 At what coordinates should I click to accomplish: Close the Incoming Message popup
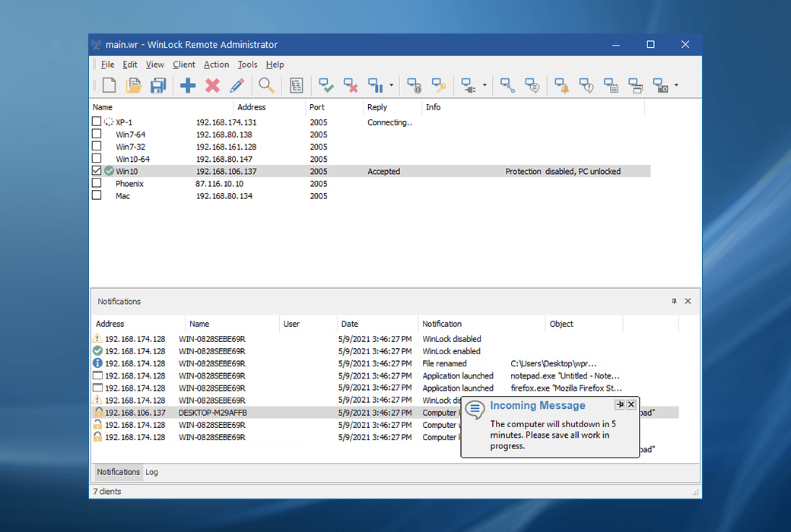[631, 404]
